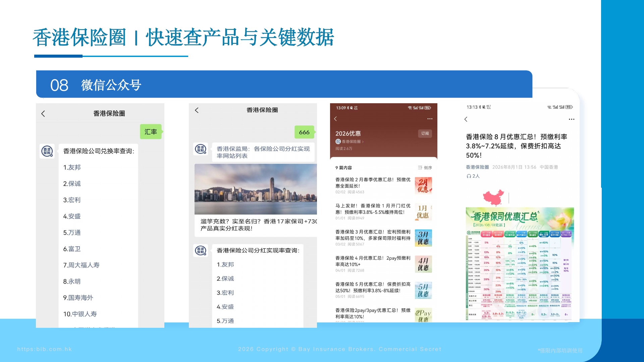Click the 订阅 subscribe button
The image size is (644, 362).
[x=425, y=133]
